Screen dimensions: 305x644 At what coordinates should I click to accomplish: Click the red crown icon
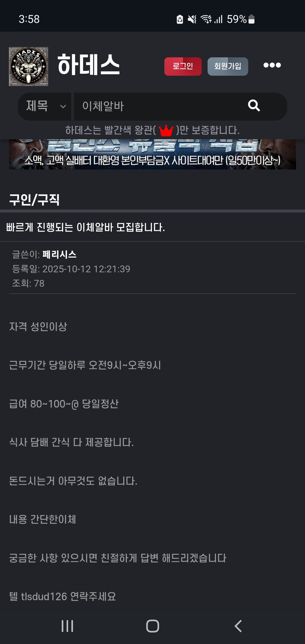coord(166,130)
